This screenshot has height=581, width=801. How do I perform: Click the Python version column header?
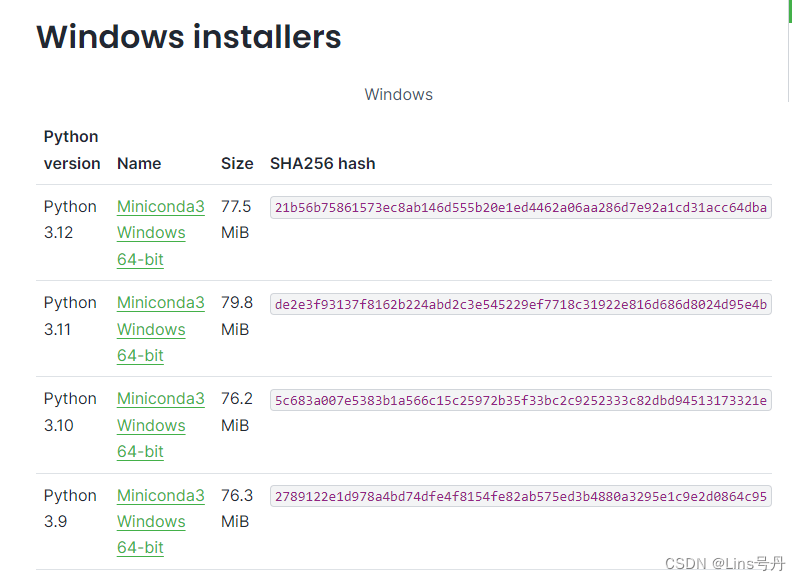pyautogui.click(x=72, y=150)
